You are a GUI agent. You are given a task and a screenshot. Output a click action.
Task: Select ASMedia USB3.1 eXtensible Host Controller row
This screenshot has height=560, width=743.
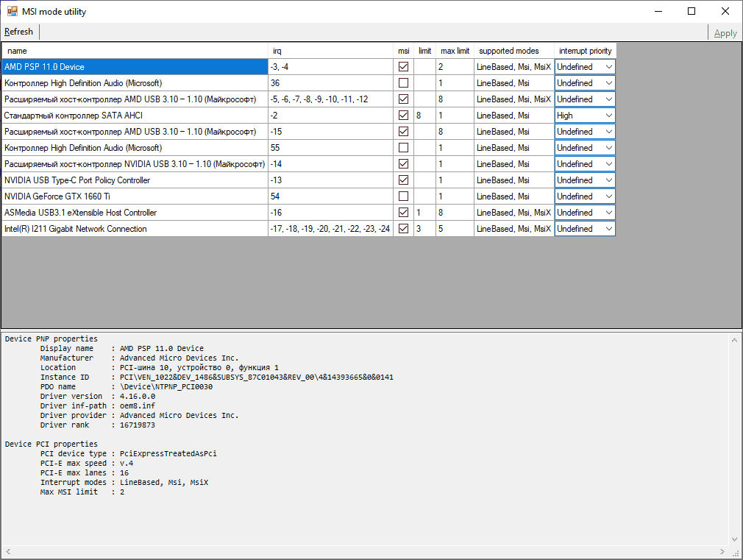135,212
